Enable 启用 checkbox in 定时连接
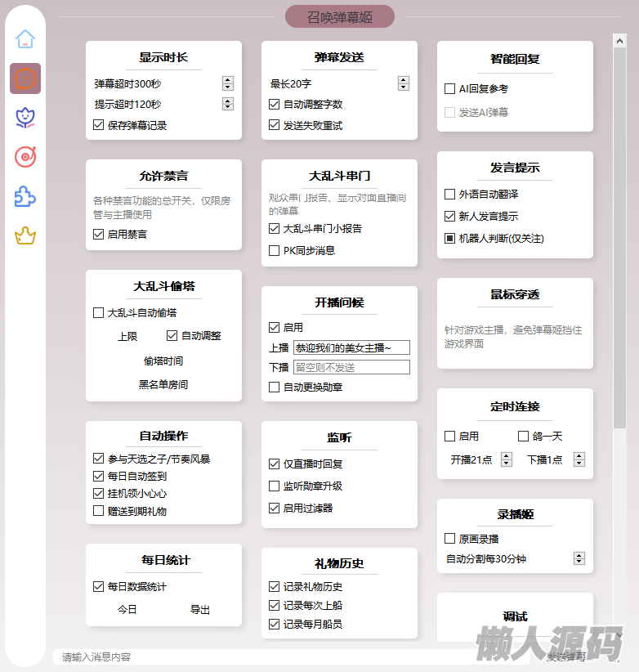 pos(449,437)
